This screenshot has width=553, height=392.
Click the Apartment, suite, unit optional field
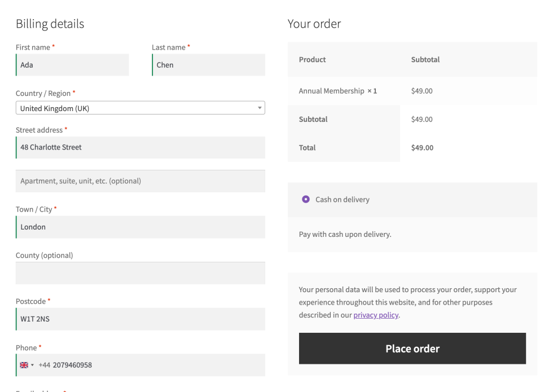141,181
